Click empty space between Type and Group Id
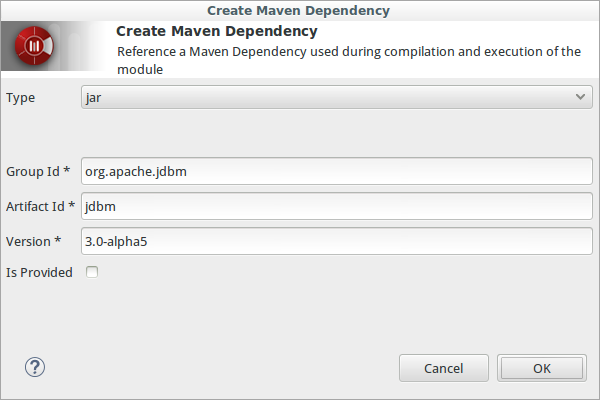600x400 pixels. [x=298, y=133]
